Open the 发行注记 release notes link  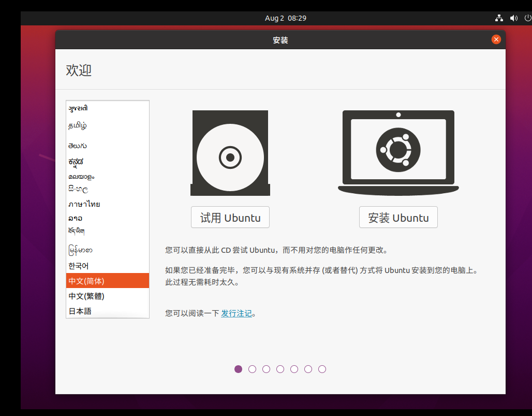(237, 313)
